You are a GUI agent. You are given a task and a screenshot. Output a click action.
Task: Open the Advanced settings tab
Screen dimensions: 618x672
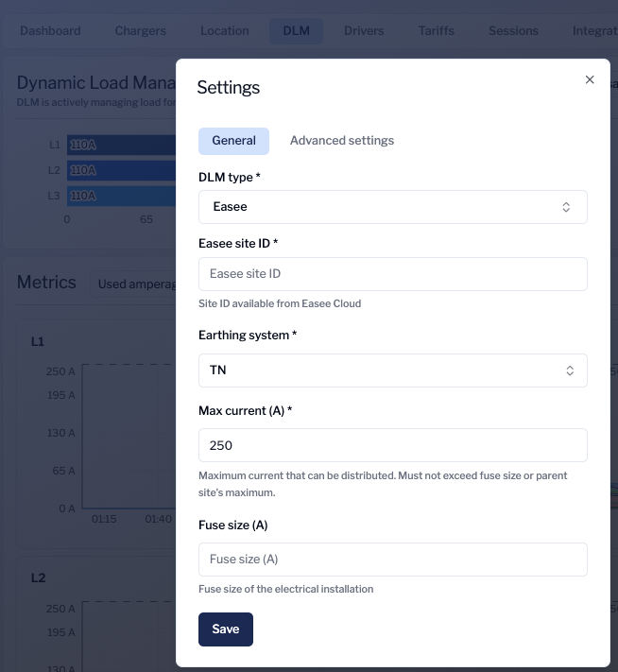[x=341, y=141]
